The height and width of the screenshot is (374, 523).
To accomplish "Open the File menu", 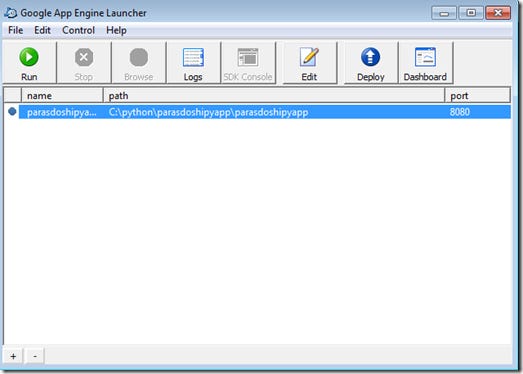I will click(x=15, y=30).
